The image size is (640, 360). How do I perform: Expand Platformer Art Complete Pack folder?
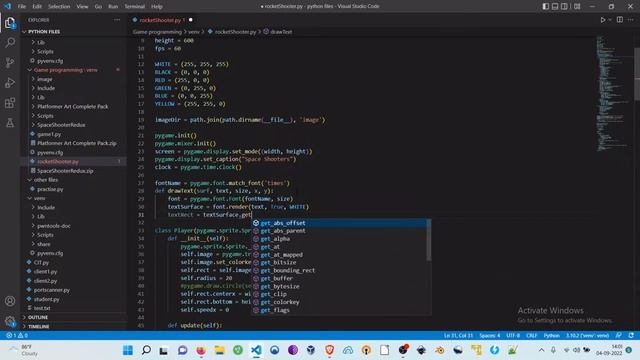click(72, 107)
